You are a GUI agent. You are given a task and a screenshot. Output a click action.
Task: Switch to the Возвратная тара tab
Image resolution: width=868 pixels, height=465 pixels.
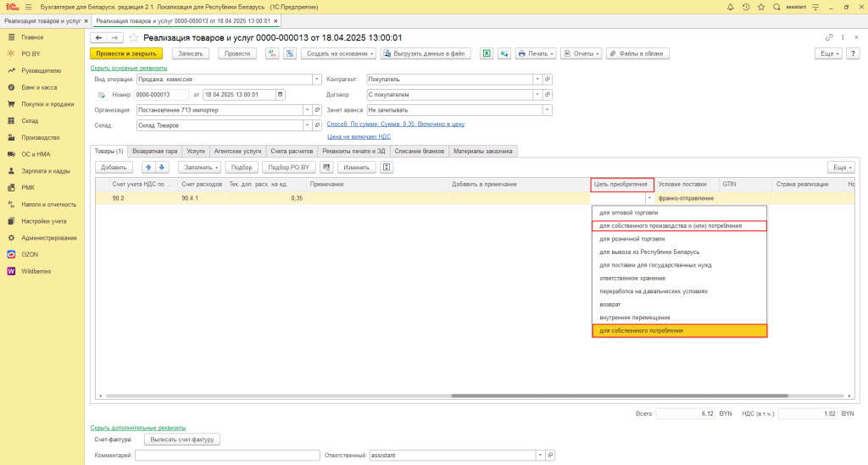click(x=155, y=151)
